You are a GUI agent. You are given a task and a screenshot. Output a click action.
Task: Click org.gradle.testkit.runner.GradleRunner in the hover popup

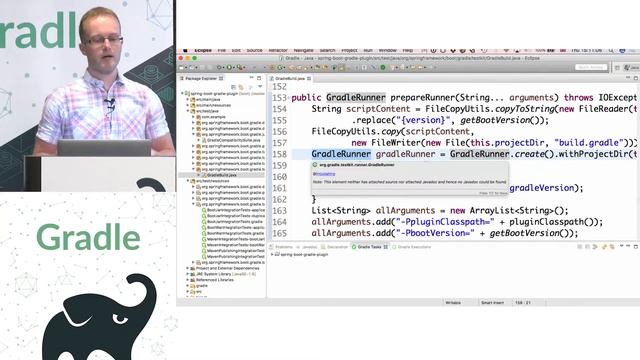tap(357, 165)
